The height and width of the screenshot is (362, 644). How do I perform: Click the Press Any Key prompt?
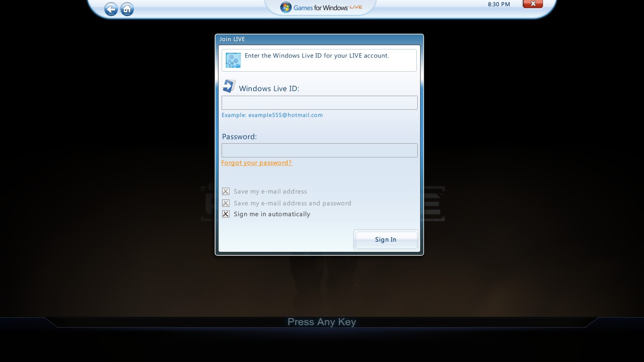322,322
